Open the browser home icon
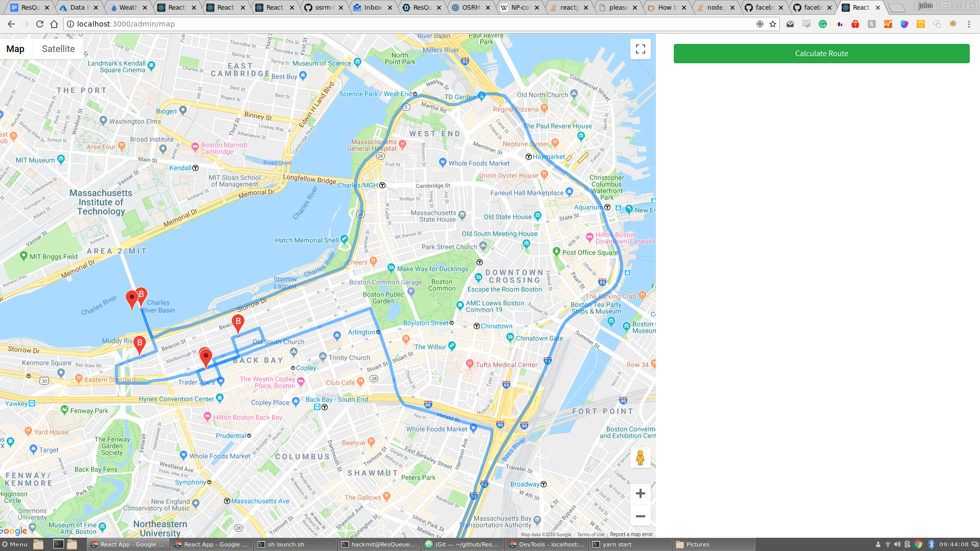The image size is (980, 551). [54, 24]
